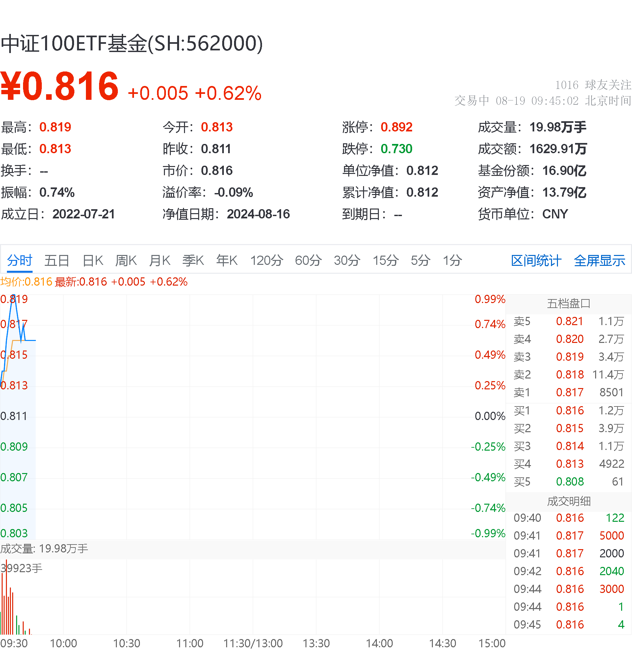This screenshot has width=632, height=672.
Task: Open the 月K chart tab
Action: click(159, 261)
